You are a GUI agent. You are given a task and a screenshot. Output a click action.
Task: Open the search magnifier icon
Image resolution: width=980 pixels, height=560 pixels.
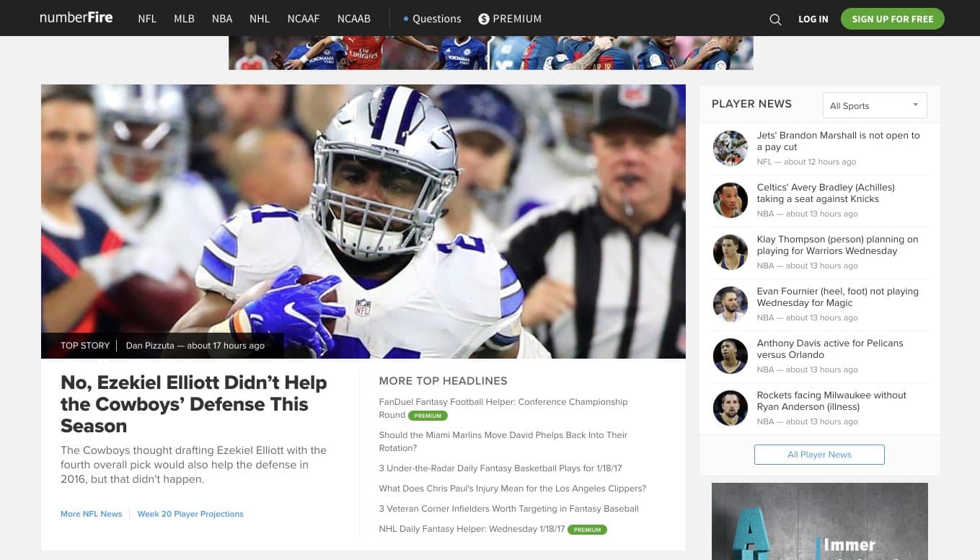tap(775, 19)
